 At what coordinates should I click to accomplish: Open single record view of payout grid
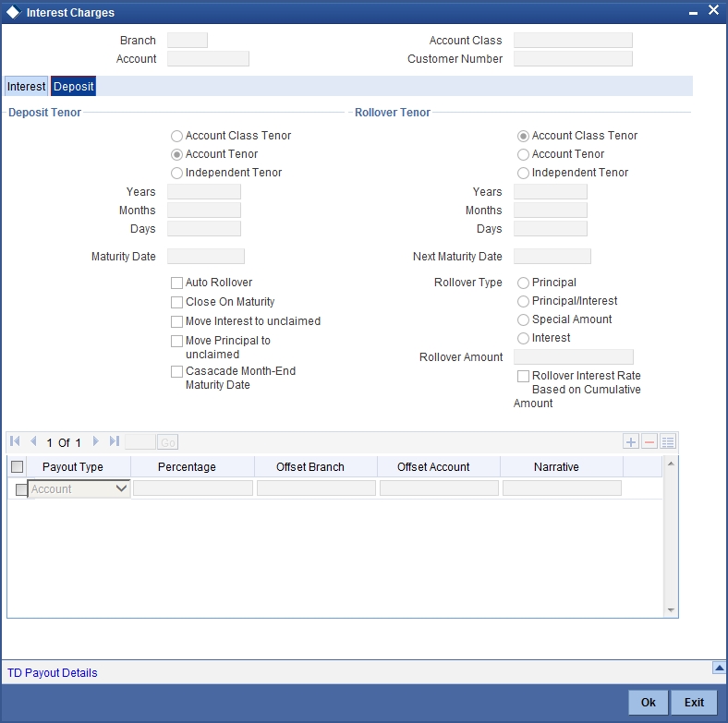(x=668, y=441)
